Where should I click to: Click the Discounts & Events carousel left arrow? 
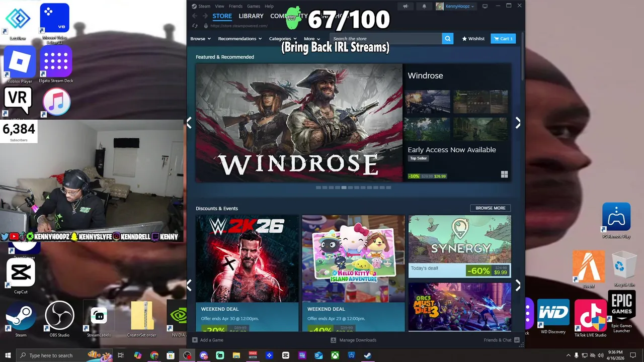click(x=189, y=285)
